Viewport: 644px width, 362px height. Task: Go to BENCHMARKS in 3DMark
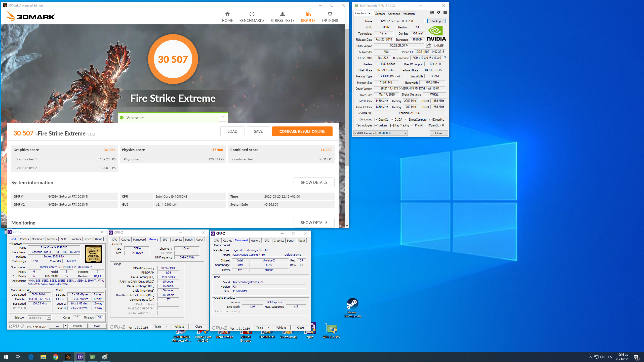tap(252, 17)
